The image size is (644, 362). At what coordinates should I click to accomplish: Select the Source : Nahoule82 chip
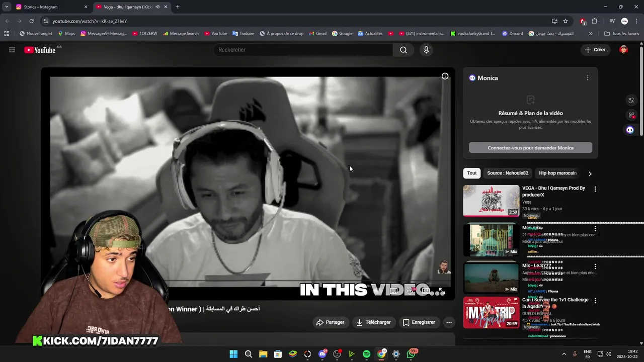click(x=508, y=173)
